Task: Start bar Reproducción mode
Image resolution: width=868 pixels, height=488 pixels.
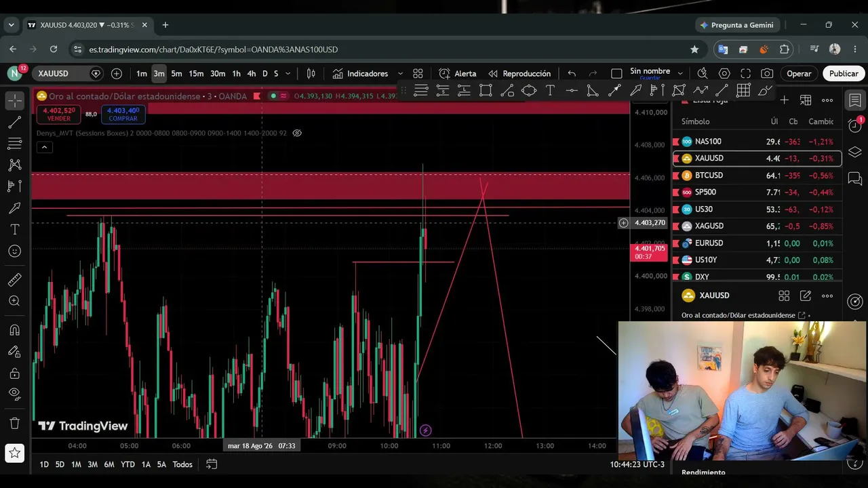Action: click(519, 73)
